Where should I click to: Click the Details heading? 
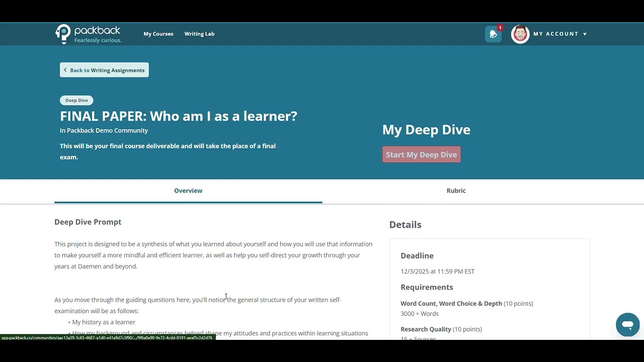click(x=405, y=225)
